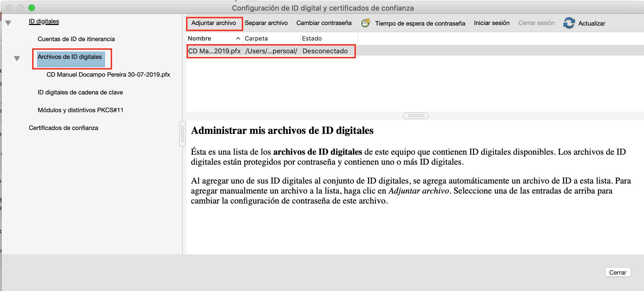Click "Iniciar sesión" on the toolbar
Viewport: 644px width, 291px height.
click(x=492, y=23)
